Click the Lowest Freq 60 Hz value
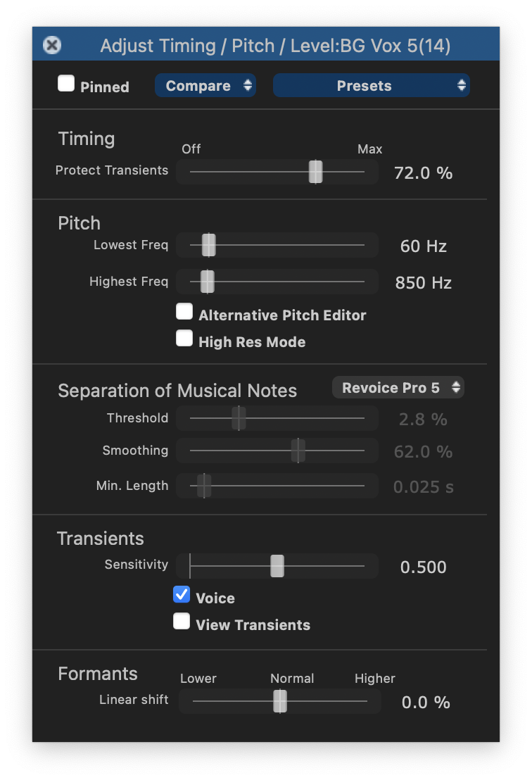Screen dimensions: 532x780 pos(423,246)
